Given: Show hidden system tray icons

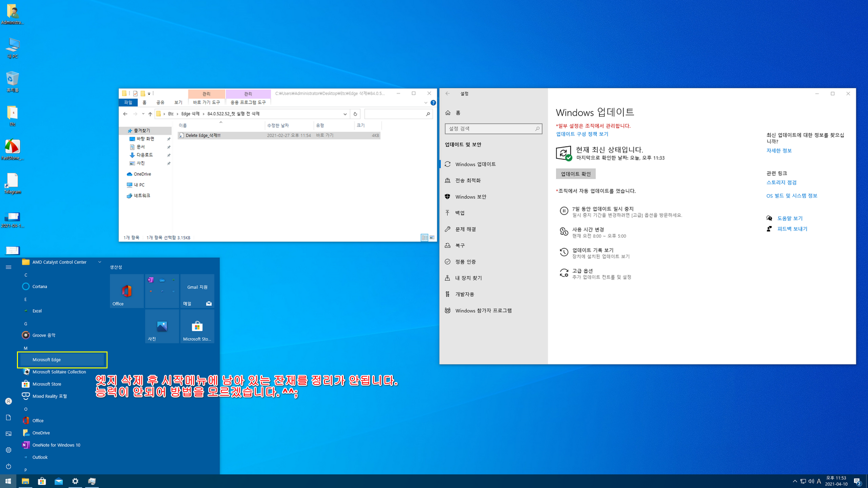Looking at the screenshot, I should [794, 481].
